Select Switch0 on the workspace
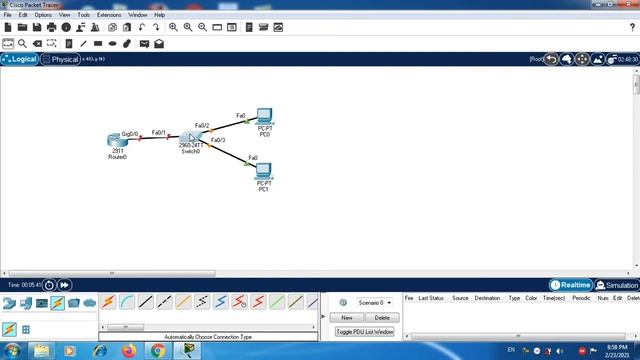The image size is (640, 360). coord(191,137)
